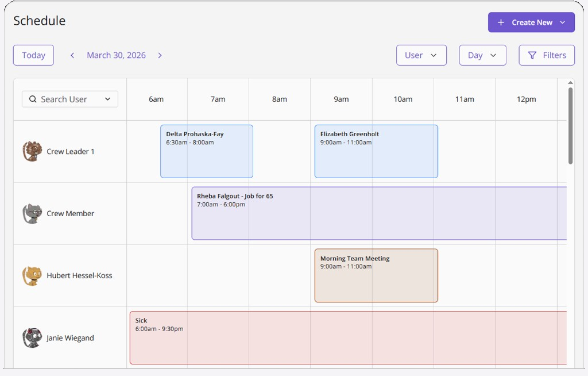The height and width of the screenshot is (376, 588).
Task: Click Janie Wiegand's avatar
Action: [x=32, y=338]
